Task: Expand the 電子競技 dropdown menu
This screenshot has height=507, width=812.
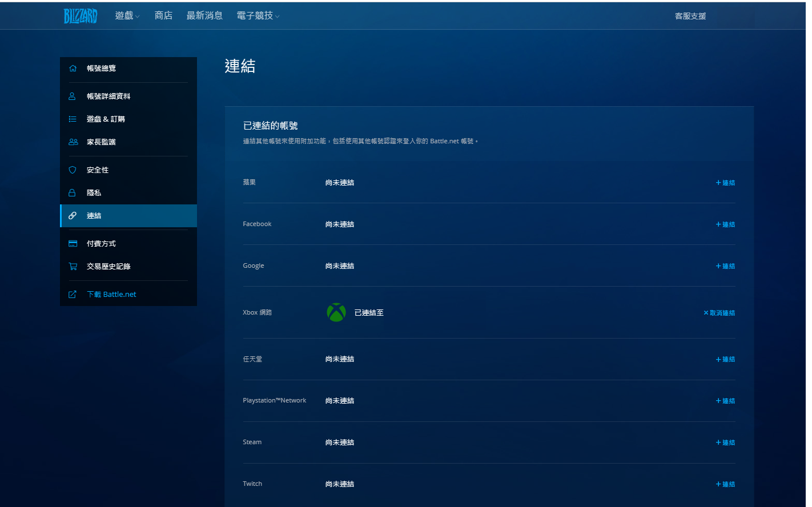Action: (258, 16)
